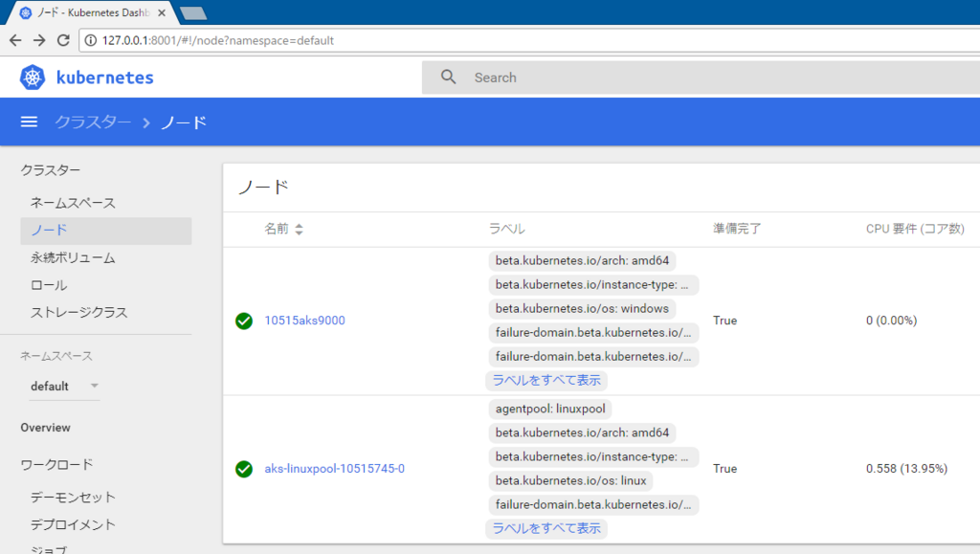Open デーモンセット in sidebar
The height and width of the screenshot is (554, 980).
click(73, 498)
